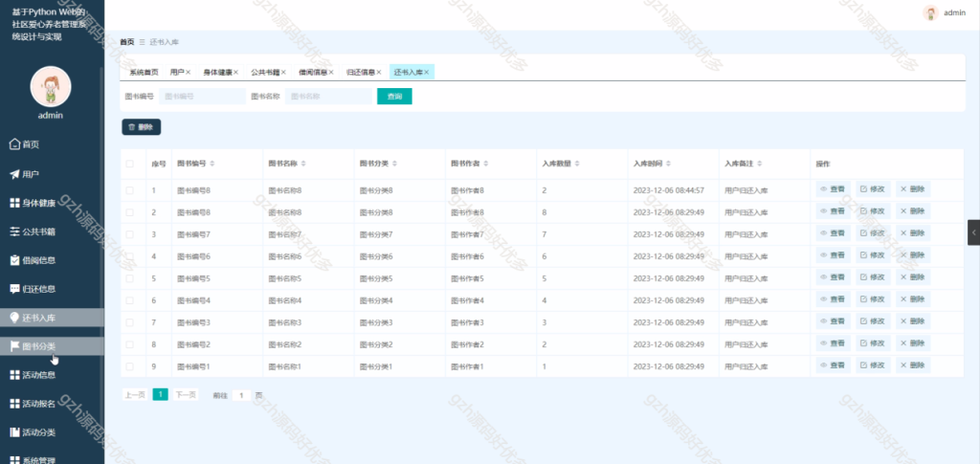Click the 查询 search button
Screen dimensions: 980x464
[394, 97]
